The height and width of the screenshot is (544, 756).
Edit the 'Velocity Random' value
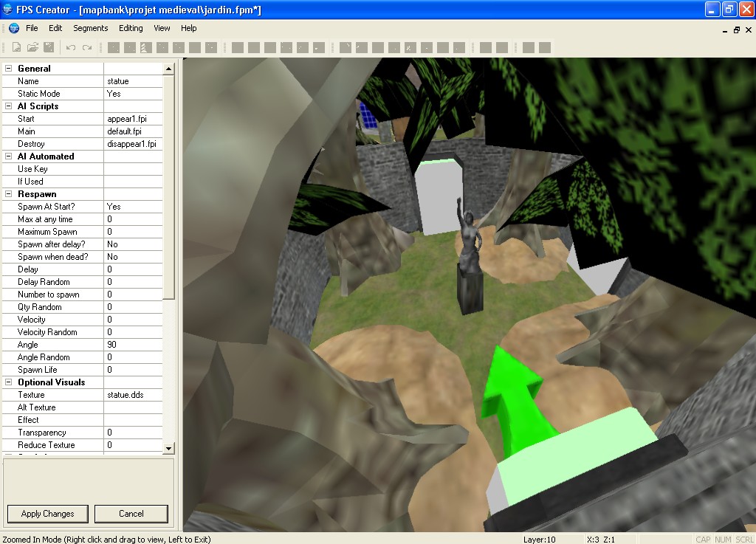133,332
